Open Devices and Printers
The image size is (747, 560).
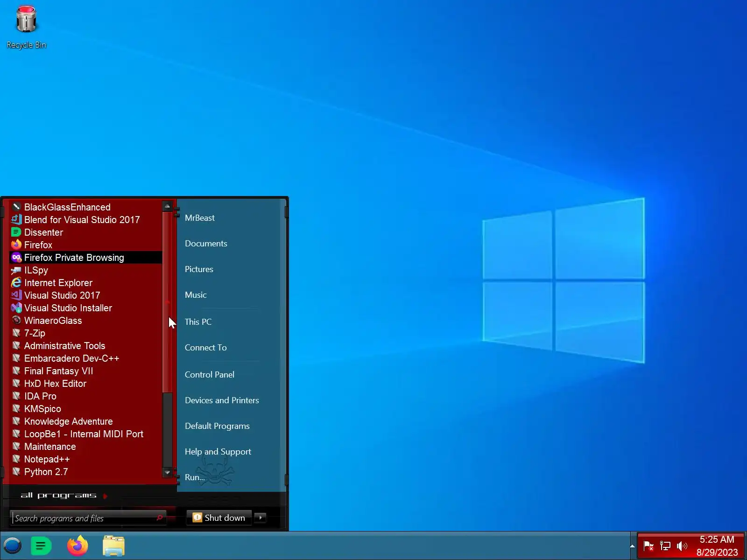pyautogui.click(x=222, y=400)
